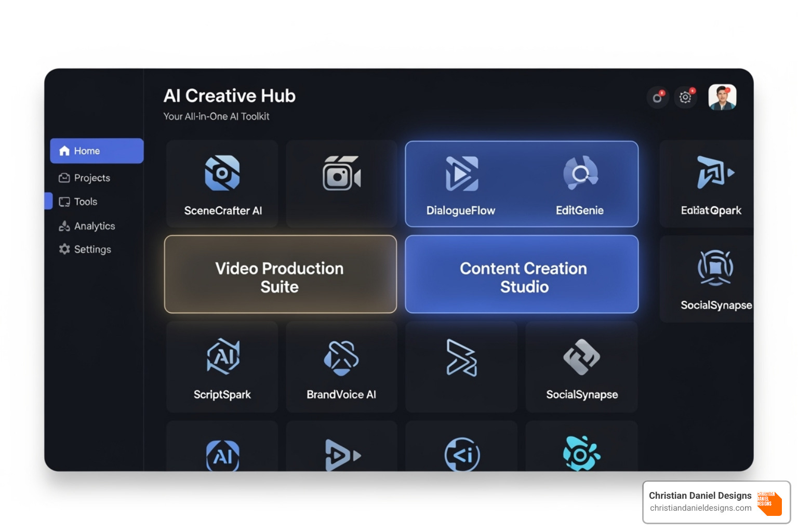Open the SceneCrafter AI tool icon
The image size is (798, 532).
(222, 173)
